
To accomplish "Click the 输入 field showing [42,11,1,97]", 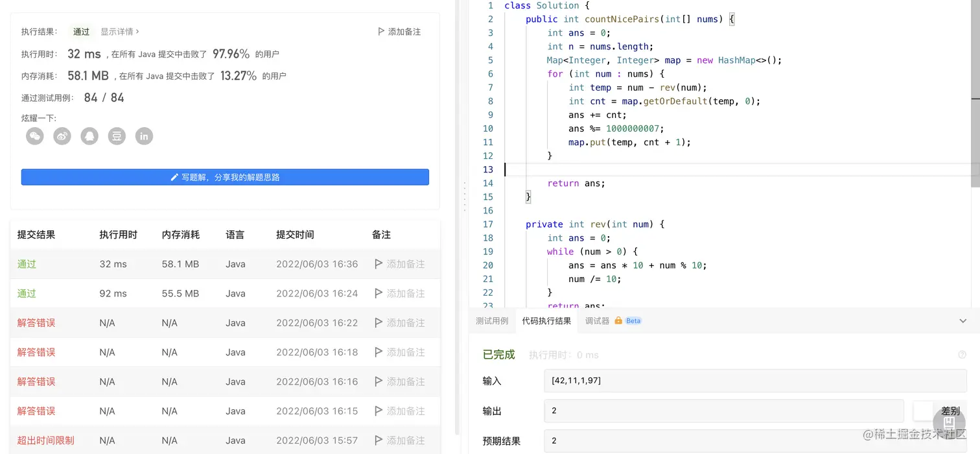I will pyautogui.click(x=755, y=381).
